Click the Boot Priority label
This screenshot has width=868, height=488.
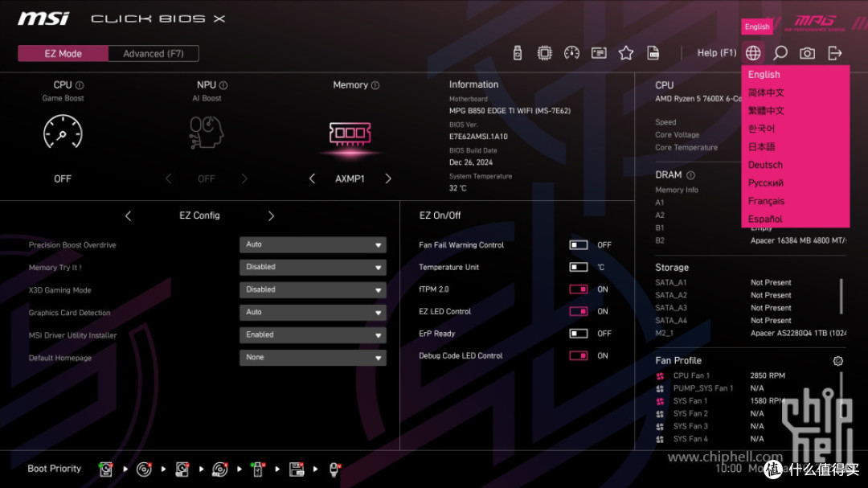click(55, 469)
